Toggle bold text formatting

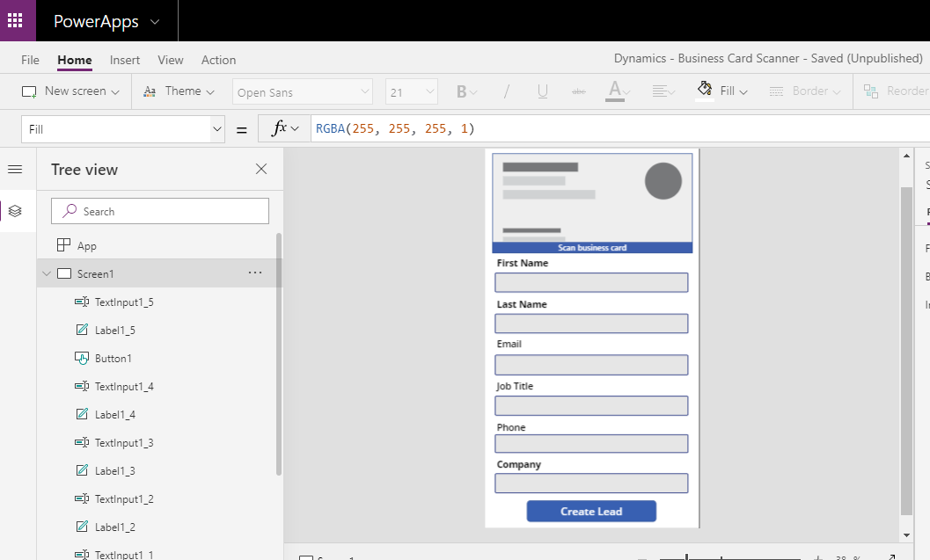point(460,91)
